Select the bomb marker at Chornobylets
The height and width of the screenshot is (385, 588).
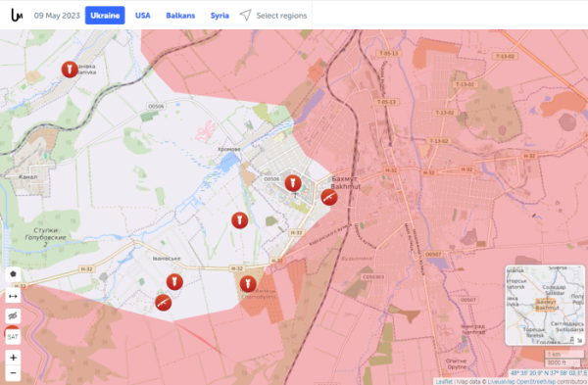coord(248,284)
